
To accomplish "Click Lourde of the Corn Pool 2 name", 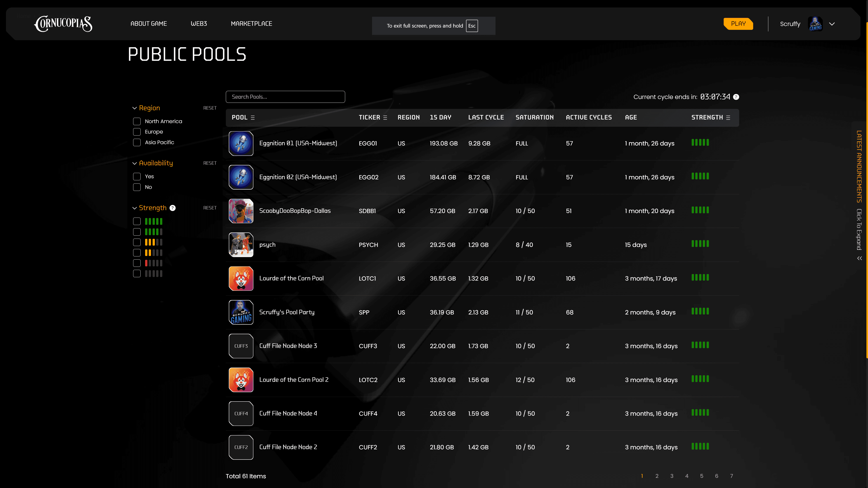I will click(294, 380).
